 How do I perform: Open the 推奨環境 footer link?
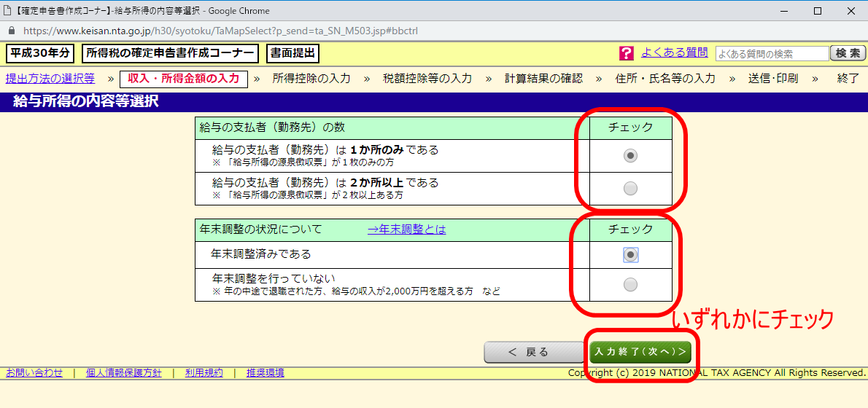click(265, 373)
